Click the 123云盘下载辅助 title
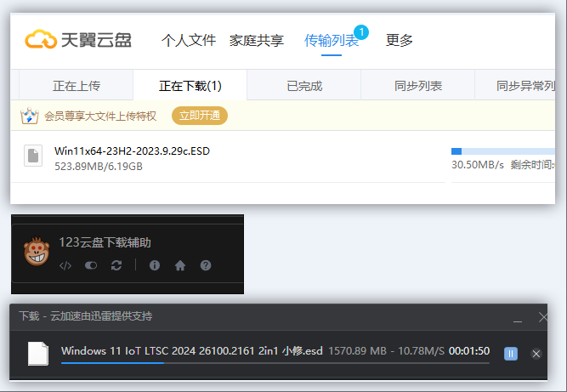 pyautogui.click(x=105, y=242)
